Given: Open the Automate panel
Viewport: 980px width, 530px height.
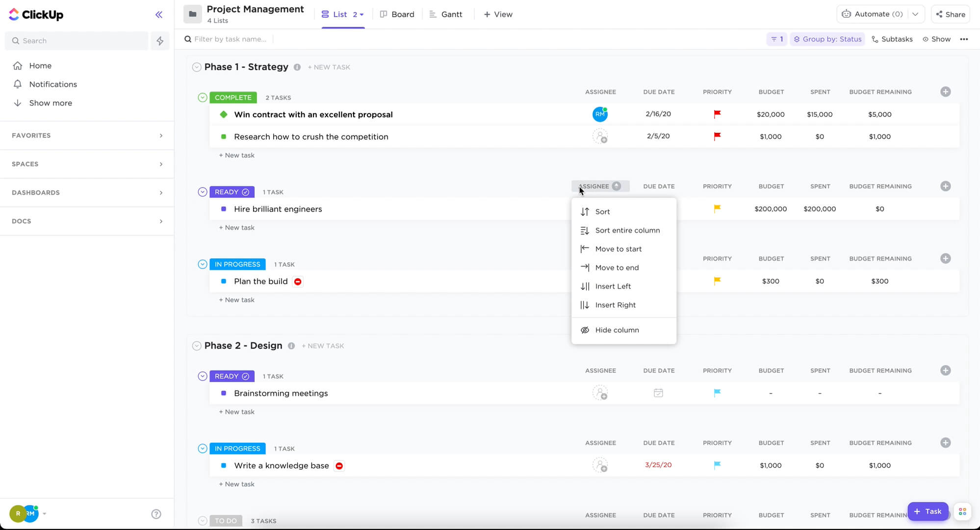Looking at the screenshot, I should click(x=873, y=14).
